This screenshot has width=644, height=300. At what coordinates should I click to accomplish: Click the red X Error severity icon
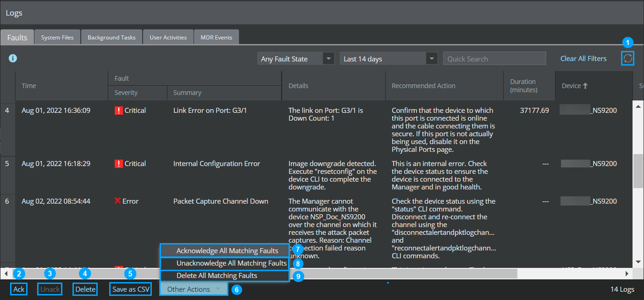point(118,201)
